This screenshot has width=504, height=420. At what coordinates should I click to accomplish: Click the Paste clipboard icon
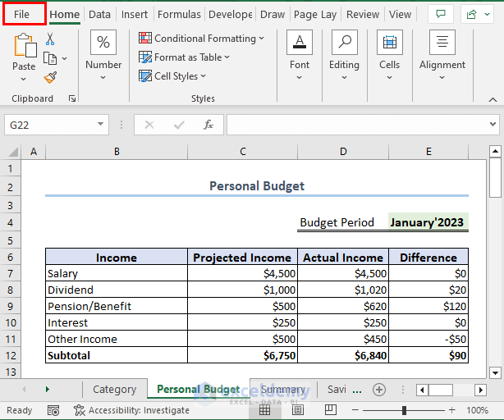(x=25, y=45)
